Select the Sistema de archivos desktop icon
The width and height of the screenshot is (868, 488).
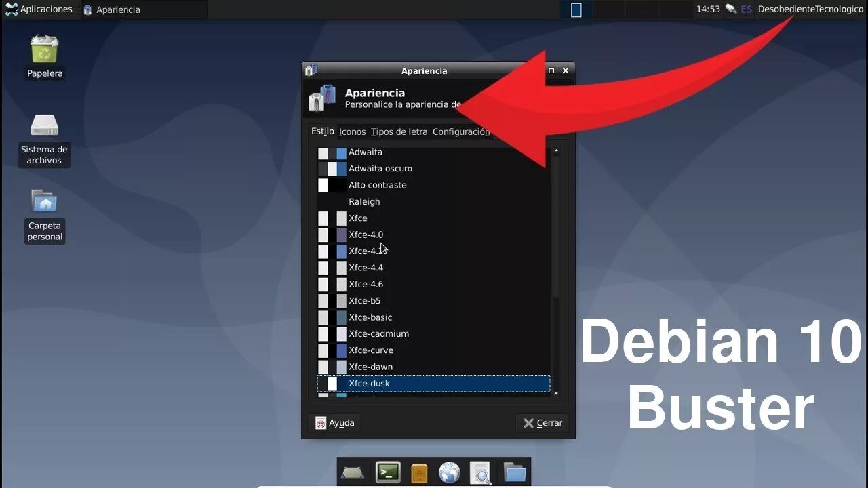[x=45, y=140]
